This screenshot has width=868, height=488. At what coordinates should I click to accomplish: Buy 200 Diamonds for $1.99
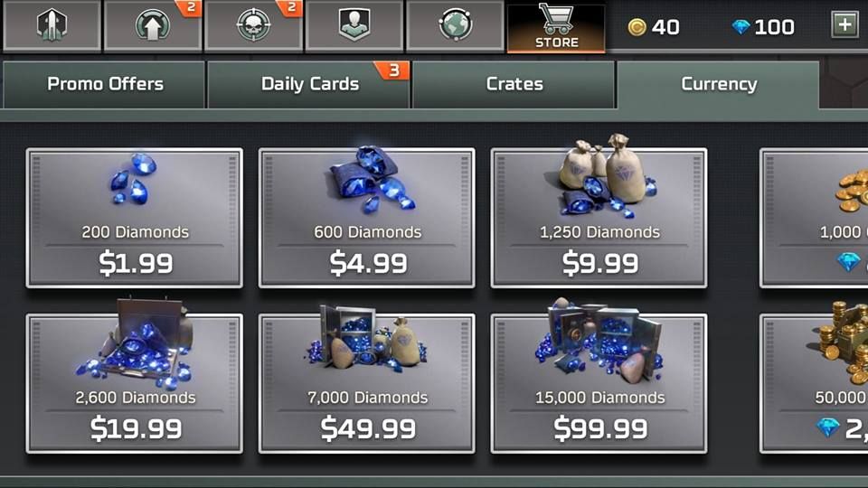pyautogui.click(x=135, y=218)
